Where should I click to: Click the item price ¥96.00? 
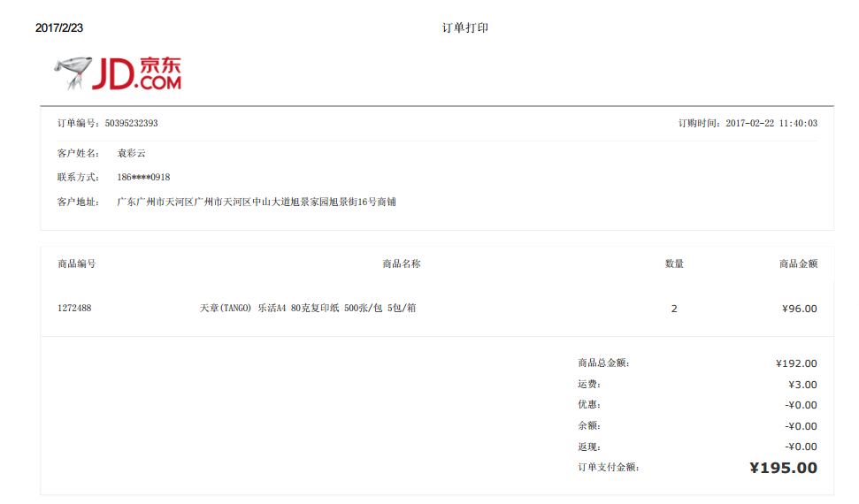(800, 309)
